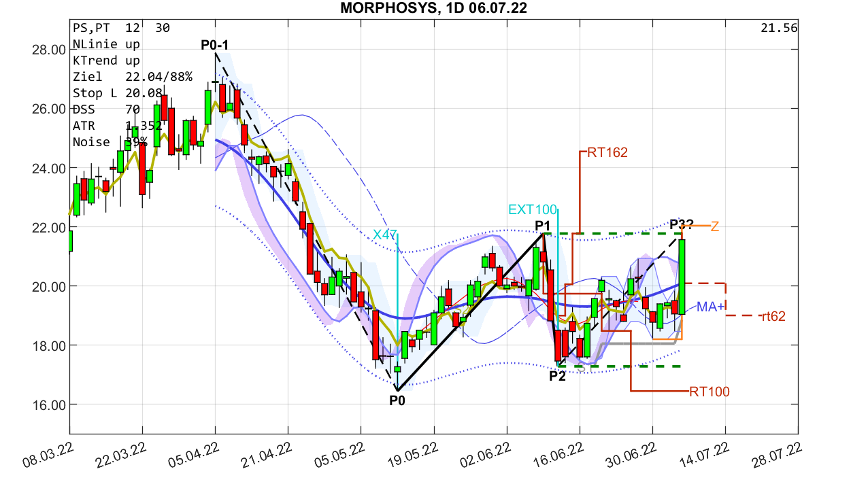Click the 05.04.22 date axis label
This screenshot has height=482, width=868.
click(x=192, y=454)
